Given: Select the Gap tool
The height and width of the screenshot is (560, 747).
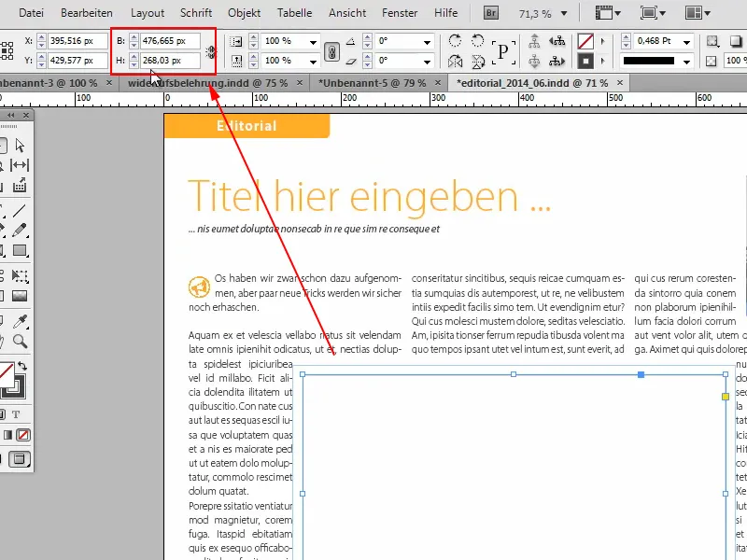Looking at the screenshot, I should pyautogui.click(x=20, y=165).
